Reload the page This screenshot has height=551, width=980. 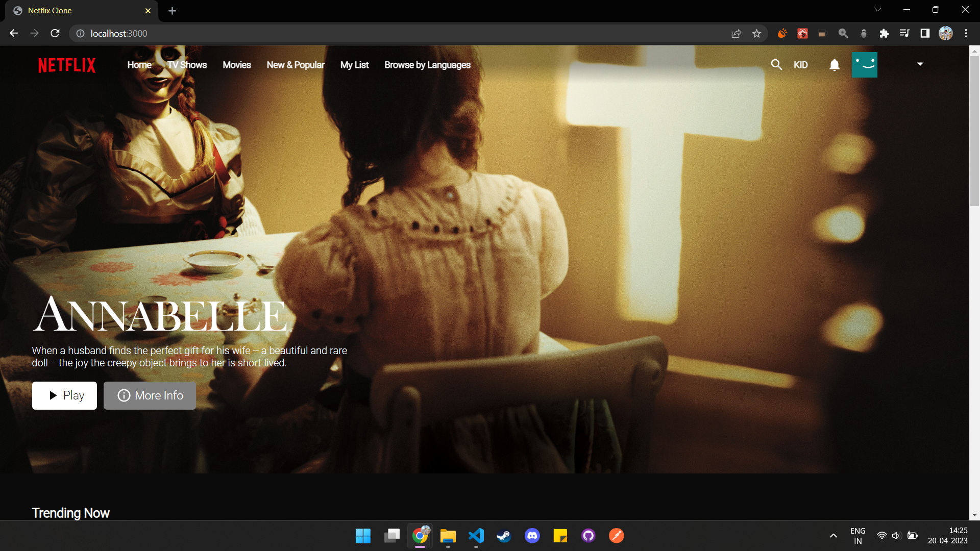click(55, 33)
